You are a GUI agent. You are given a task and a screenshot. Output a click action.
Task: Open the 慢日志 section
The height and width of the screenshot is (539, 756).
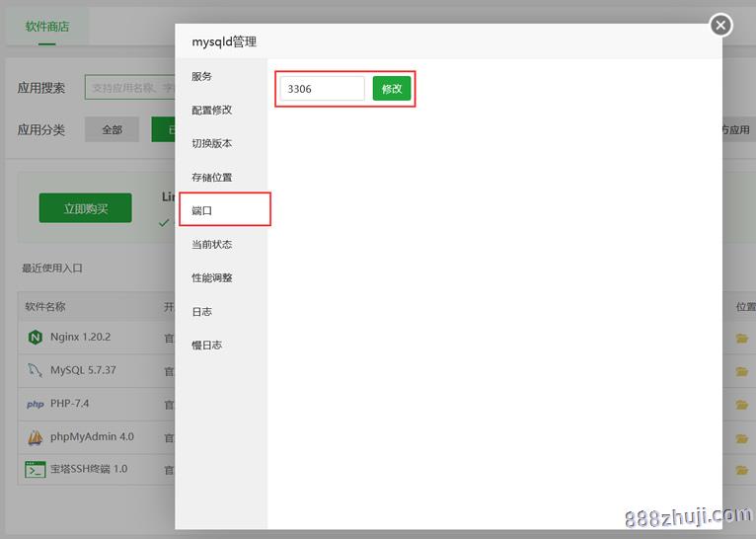[x=207, y=345]
